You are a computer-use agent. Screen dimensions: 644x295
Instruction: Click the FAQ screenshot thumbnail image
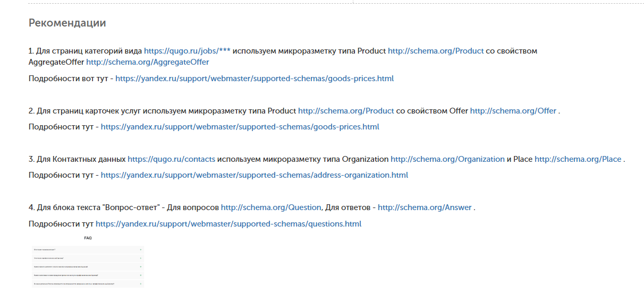(88, 263)
